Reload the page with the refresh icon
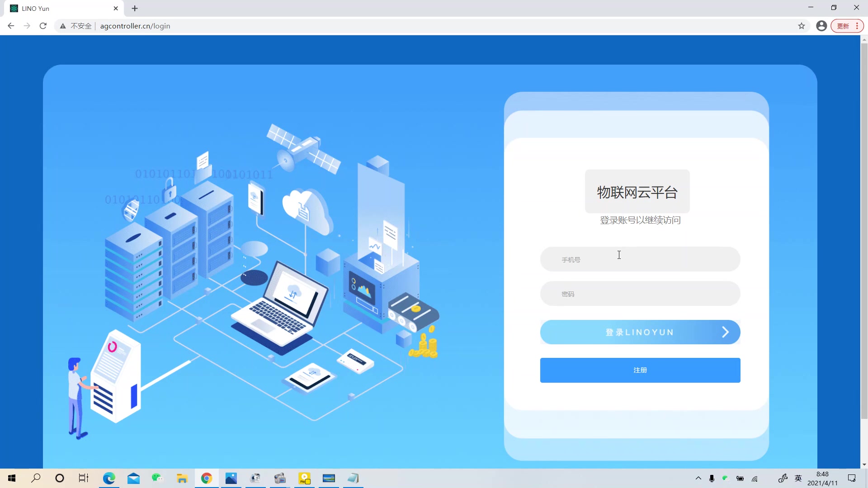The width and height of the screenshot is (868, 488). click(43, 26)
